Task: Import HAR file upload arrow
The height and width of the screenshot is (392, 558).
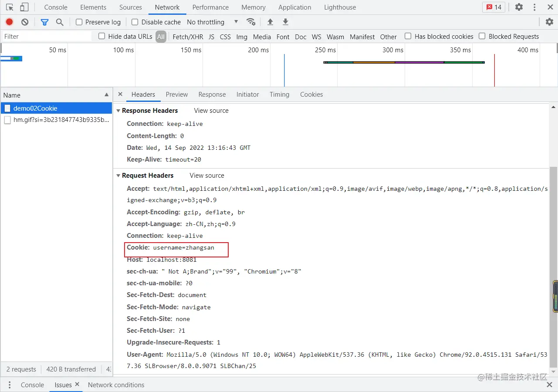Action: click(x=270, y=22)
